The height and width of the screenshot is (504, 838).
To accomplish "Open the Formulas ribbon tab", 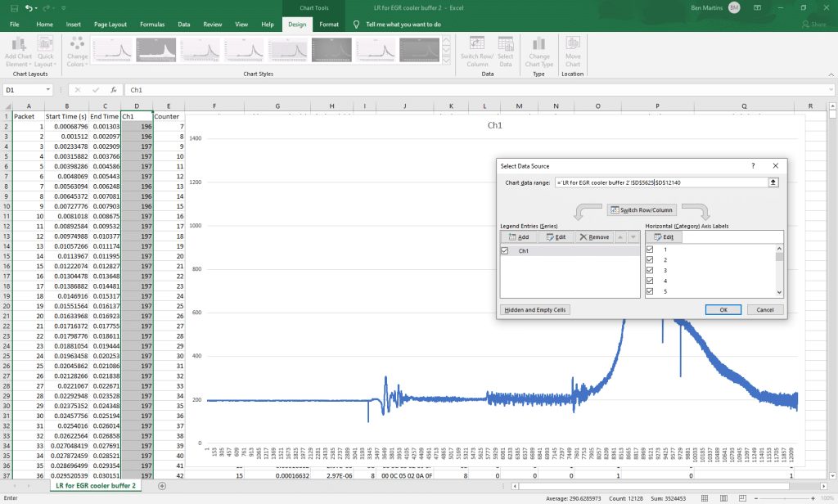I will [x=152, y=24].
